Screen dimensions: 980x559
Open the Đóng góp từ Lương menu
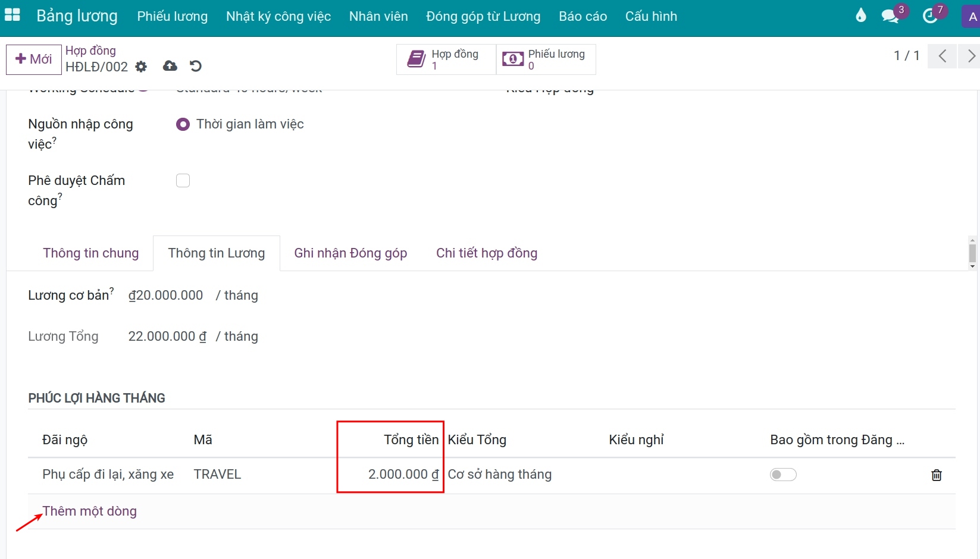tap(483, 16)
